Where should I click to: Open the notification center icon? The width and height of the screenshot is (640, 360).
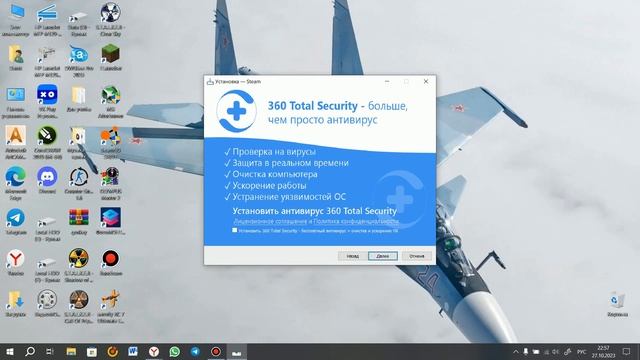[627, 351]
